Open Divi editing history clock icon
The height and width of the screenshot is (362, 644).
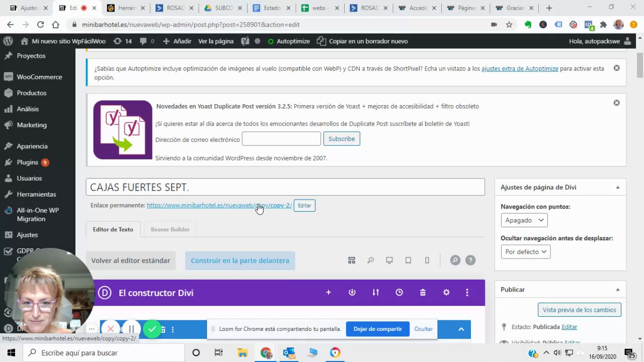click(x=399, y=292)
